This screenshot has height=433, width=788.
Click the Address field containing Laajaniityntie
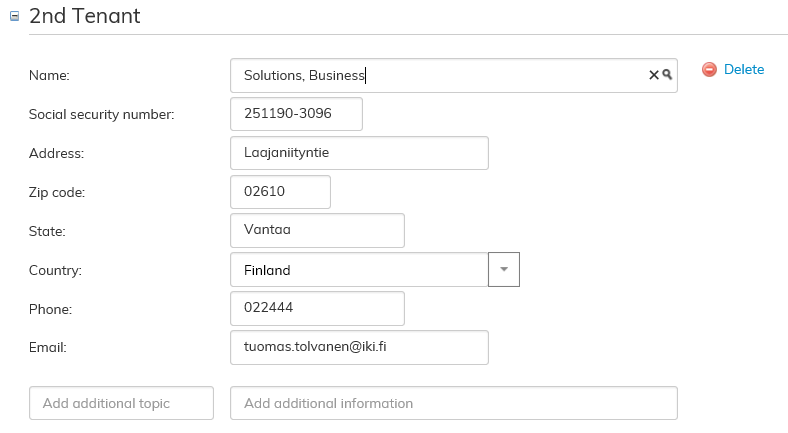[359, 153]
